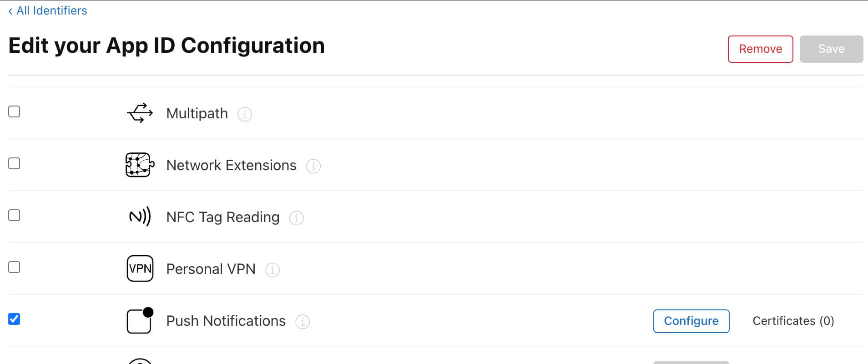Open info icon next to Personal VPN
This screenshot has width=868, height=364.
tap(273, 270)
